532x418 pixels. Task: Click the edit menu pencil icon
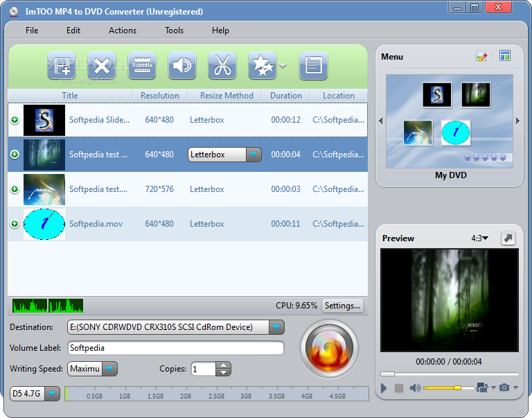pyautogui.click(x=481, y=56)
